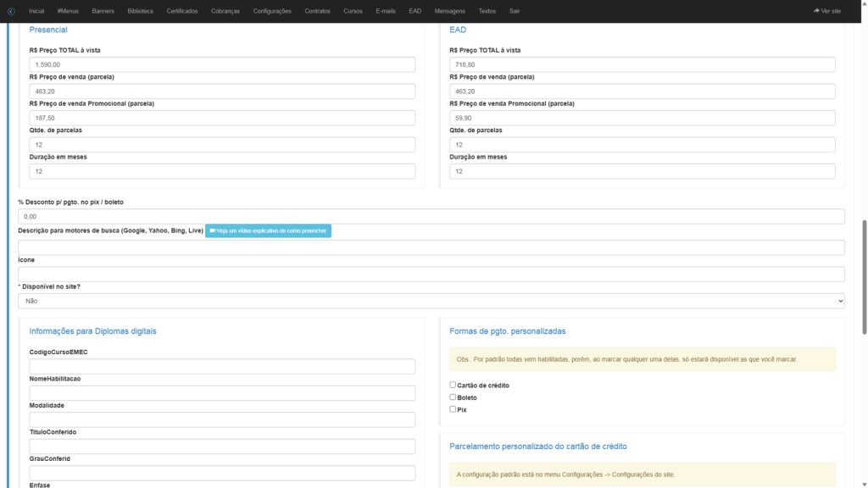
Task: Click the Ícone input field
Action: 431,274
